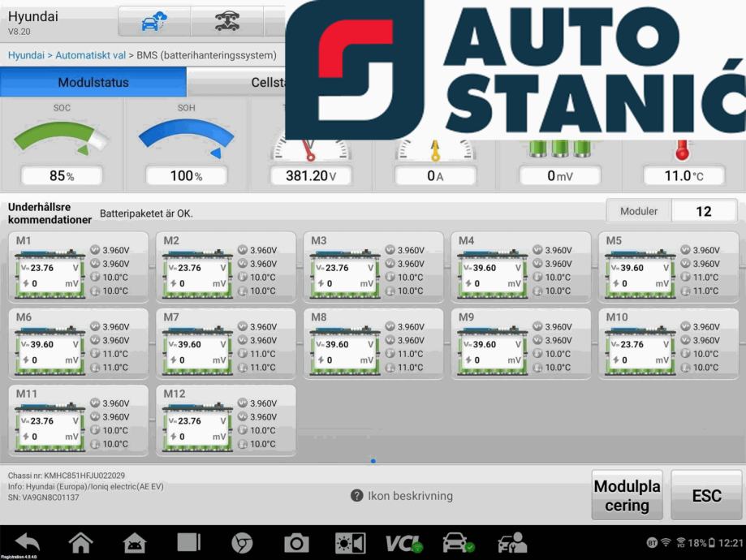The image size is (746, 560).
Task: Open the vehicle diagnostics car icon
Action: coord(458,543)
